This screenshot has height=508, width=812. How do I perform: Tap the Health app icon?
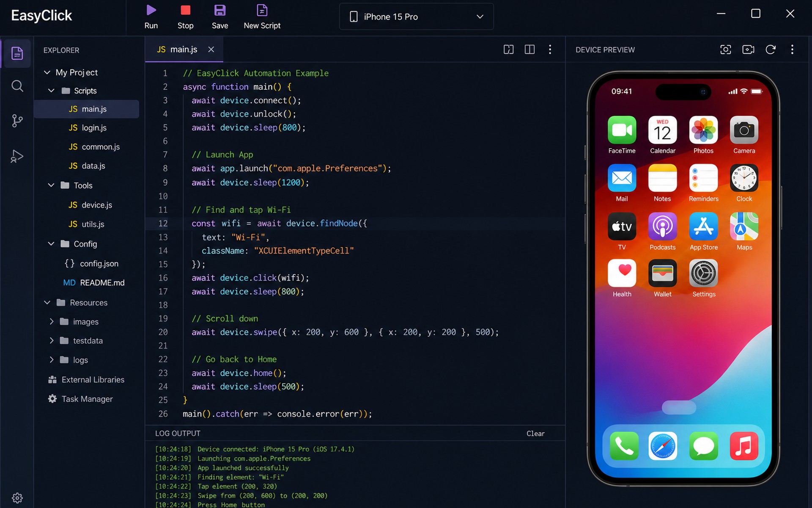click(622, 273)
